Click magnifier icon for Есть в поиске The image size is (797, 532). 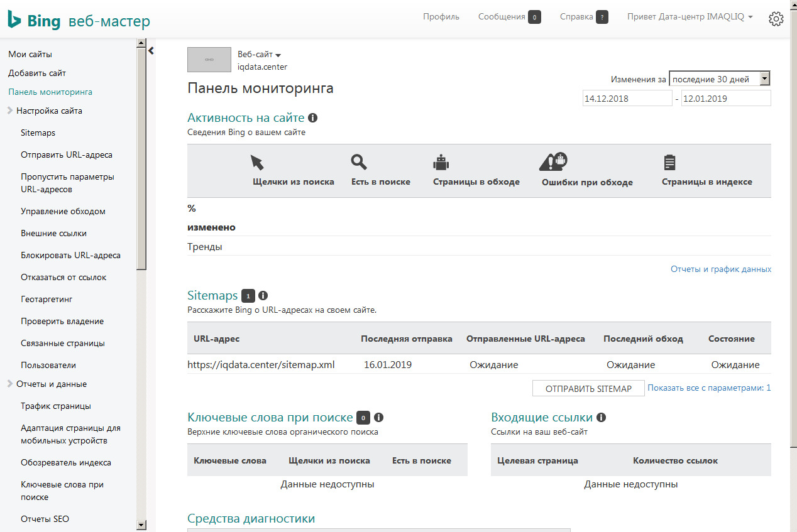click(359, 162)
